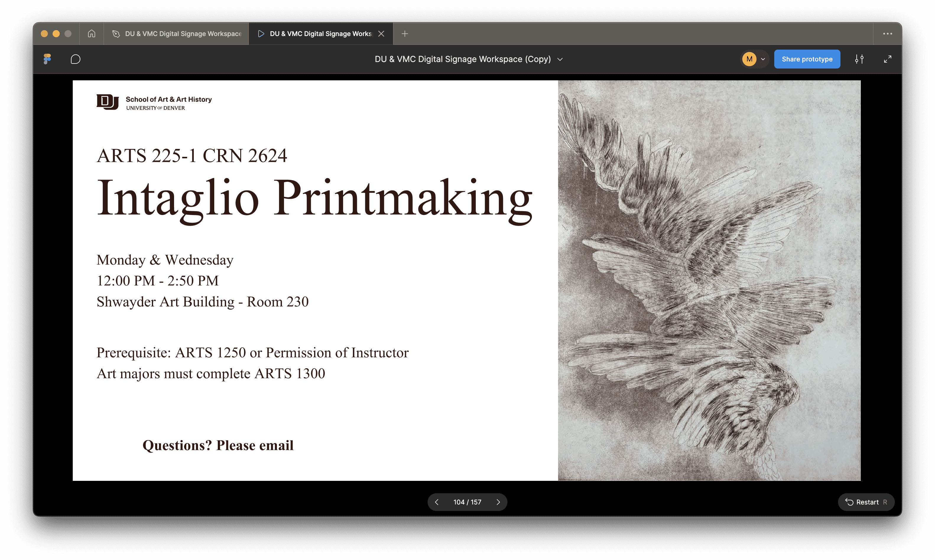This screenshot has height=560, width=935.
Task: Click the DU School of Art logo
Action: tap(154, 102)
